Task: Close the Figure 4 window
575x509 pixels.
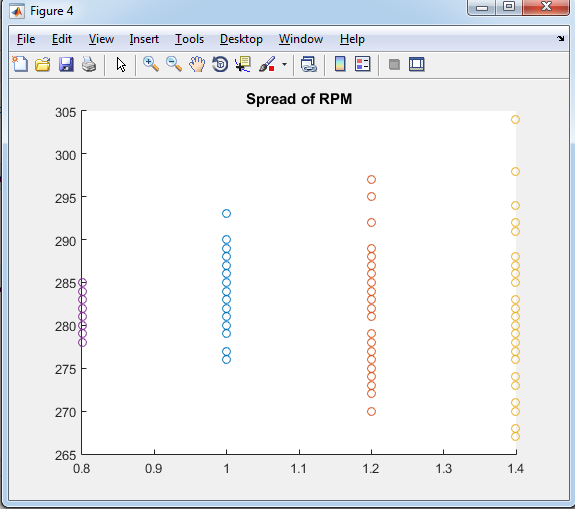Action: pos(546,7)
